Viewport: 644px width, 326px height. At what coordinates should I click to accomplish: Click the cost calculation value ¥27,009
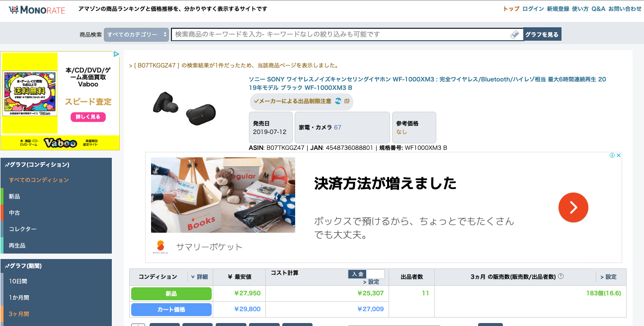click(x=371, y=309)
